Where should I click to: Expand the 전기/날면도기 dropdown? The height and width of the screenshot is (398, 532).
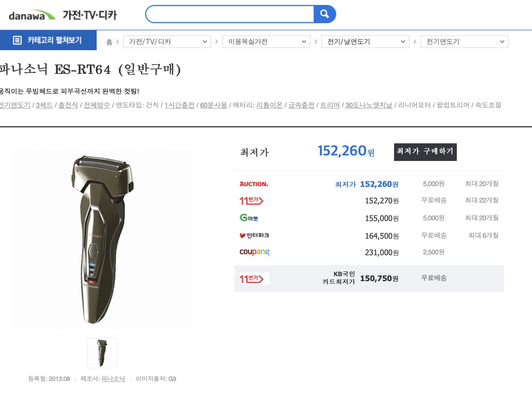point(365,42)
